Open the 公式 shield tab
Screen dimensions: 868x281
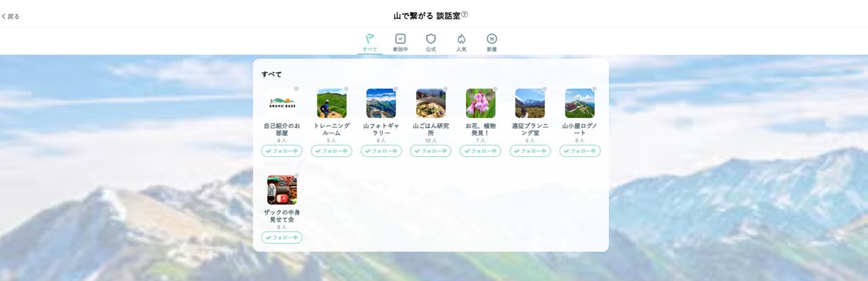(x=431, y=42)
